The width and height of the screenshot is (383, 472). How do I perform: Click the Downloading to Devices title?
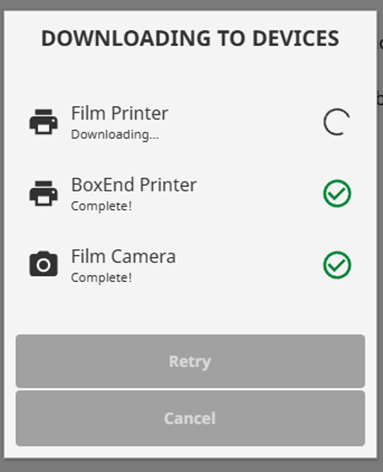tap(190, 38)
